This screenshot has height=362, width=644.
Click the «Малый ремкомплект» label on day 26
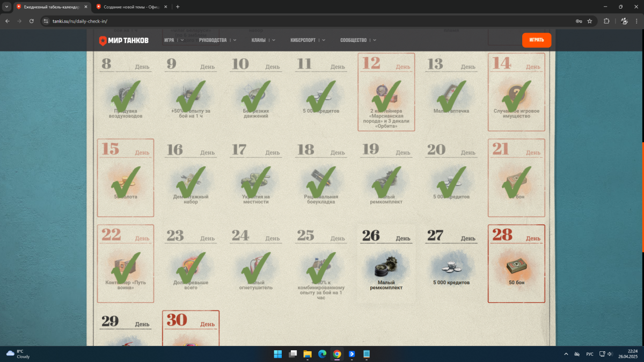(x=386, y=285)
